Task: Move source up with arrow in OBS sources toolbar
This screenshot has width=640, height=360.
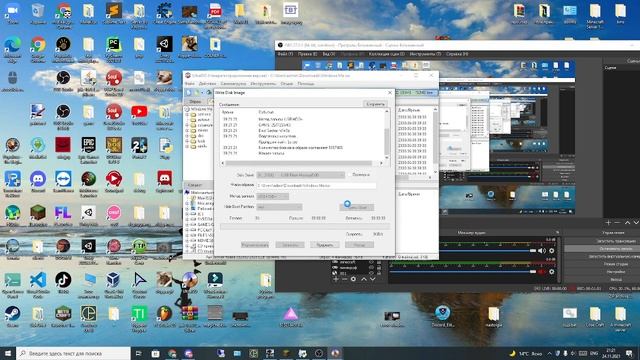Action: 364,279
